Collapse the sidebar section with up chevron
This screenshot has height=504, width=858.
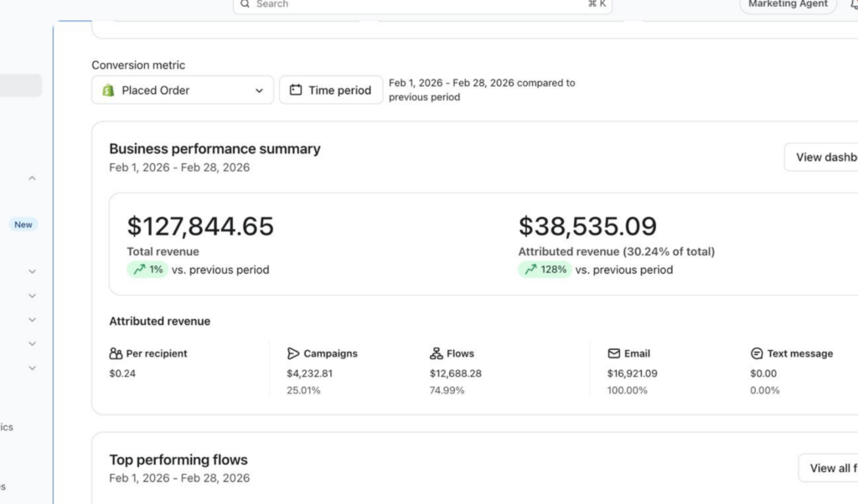pos(32,178)
